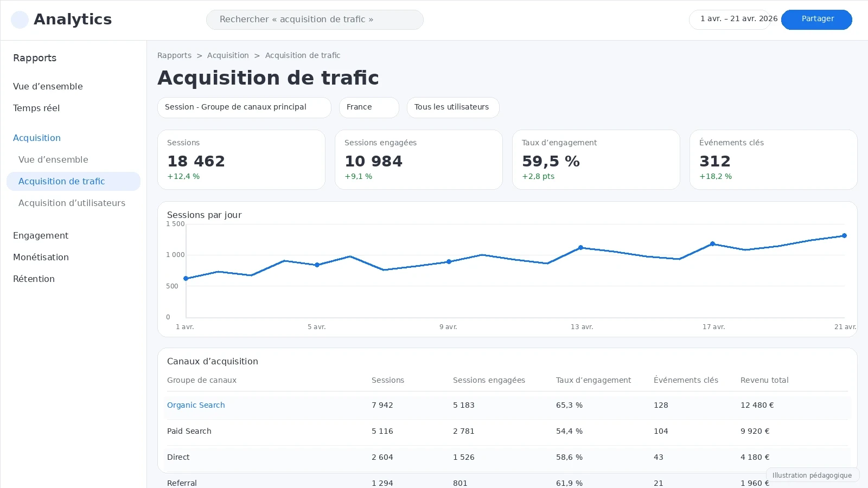The image size is (868, 488).
Task: Click the Analytics logo circle
Action: [x=20, y=20]
